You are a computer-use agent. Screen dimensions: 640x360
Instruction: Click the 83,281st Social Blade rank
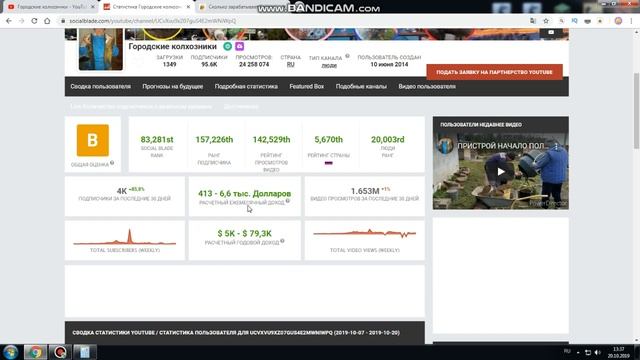[157, 140]
